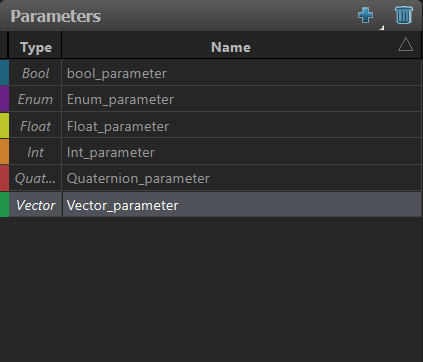Select the Quaternion_parameter name row
423x362 pixels.
click(242, 178)
